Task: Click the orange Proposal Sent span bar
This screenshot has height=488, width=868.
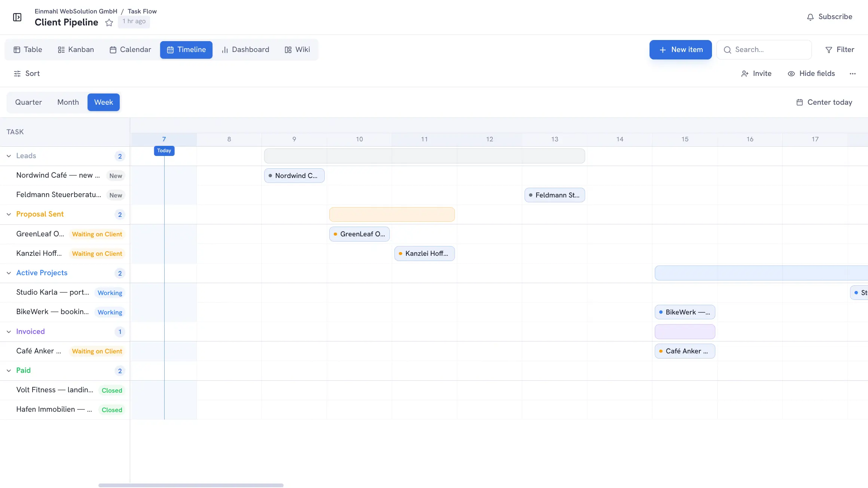Action: coord(392,215)
